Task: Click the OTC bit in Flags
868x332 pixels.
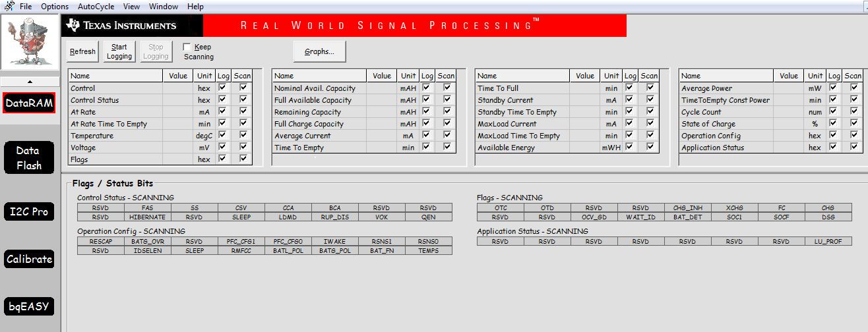Action: pyautogui.click(x=501, y=208)
